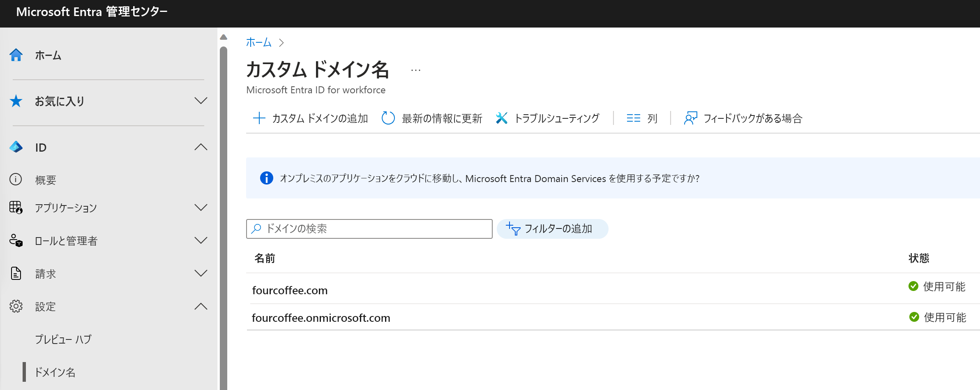Click フィルターの追加 button
980x390 pixels.
point(552,228)
